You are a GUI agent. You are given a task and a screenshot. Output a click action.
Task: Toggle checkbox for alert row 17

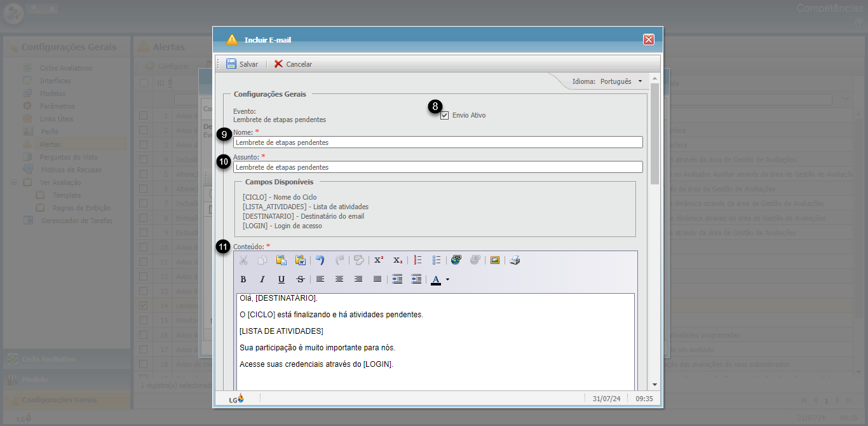click(x=144, y=350)
